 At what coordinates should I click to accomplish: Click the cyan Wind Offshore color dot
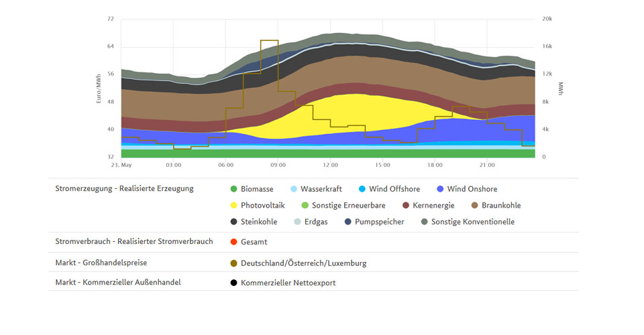362,189
